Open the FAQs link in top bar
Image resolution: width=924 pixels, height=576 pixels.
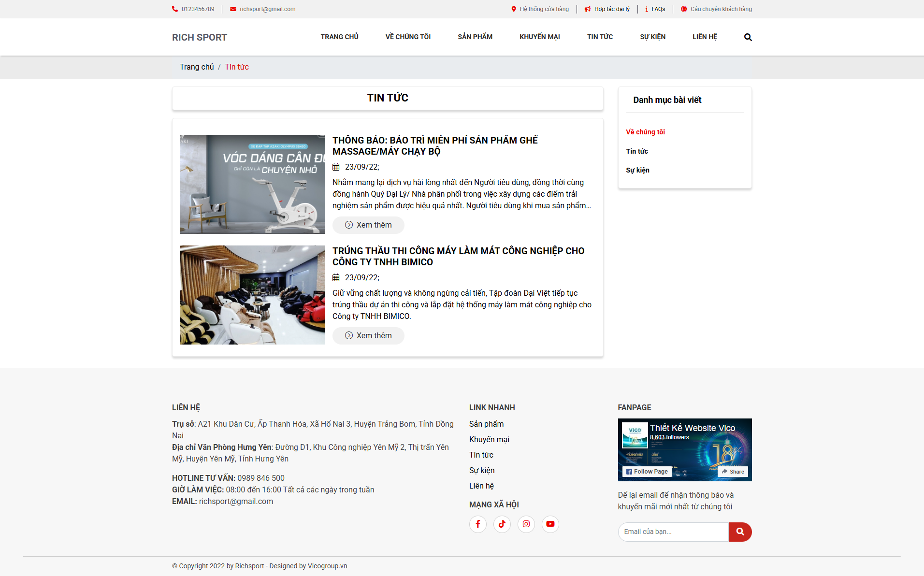click(658, 9)
